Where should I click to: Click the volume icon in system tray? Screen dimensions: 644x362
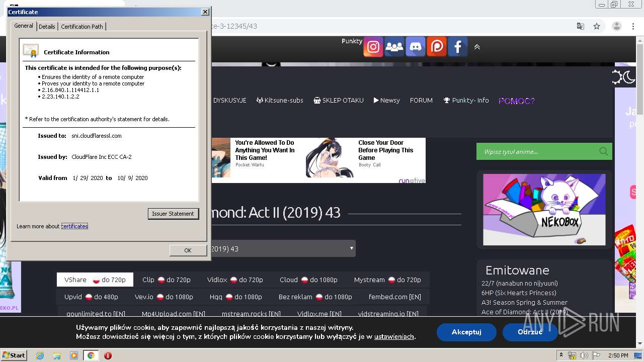(x=584, y=355)
